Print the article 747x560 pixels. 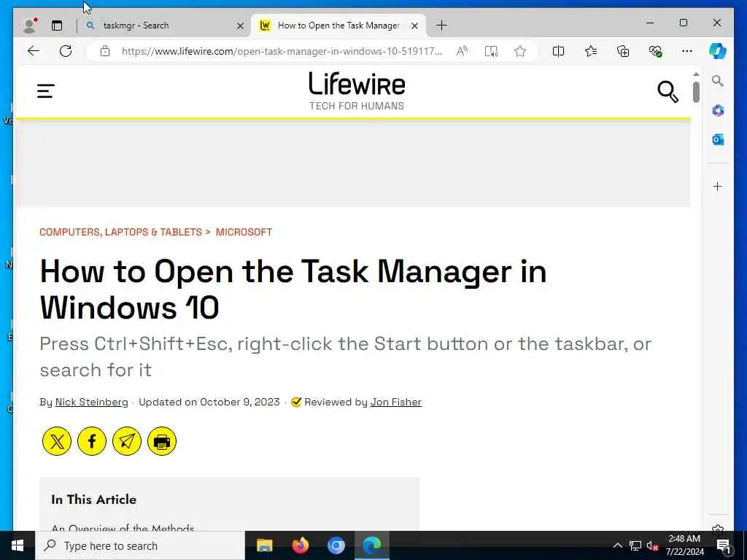pos(162,441)
